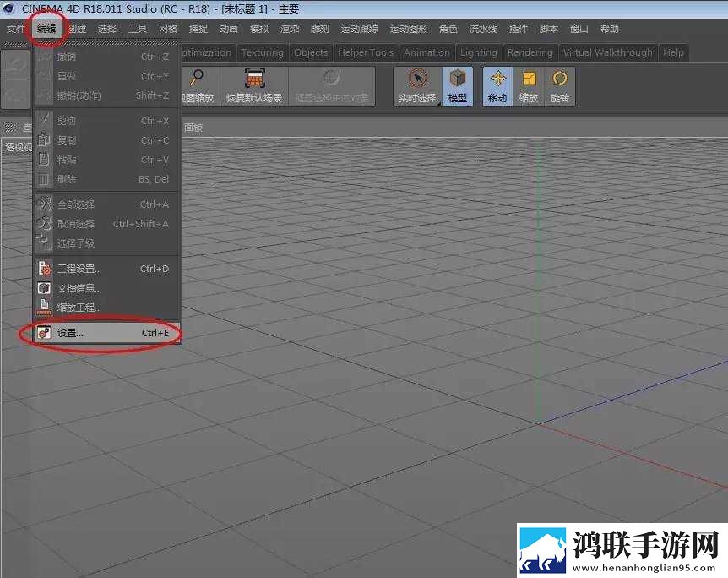This screenshot has height=578, width=728.
Task: Switch to the Rendering tab
Action: (530, 52)
